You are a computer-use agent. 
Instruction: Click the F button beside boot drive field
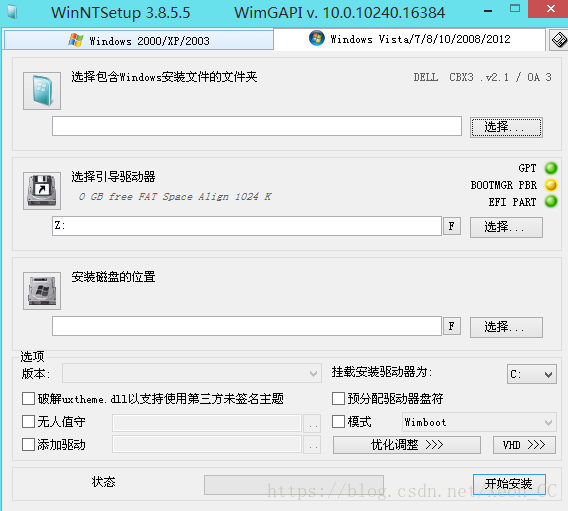coord(452,226)
